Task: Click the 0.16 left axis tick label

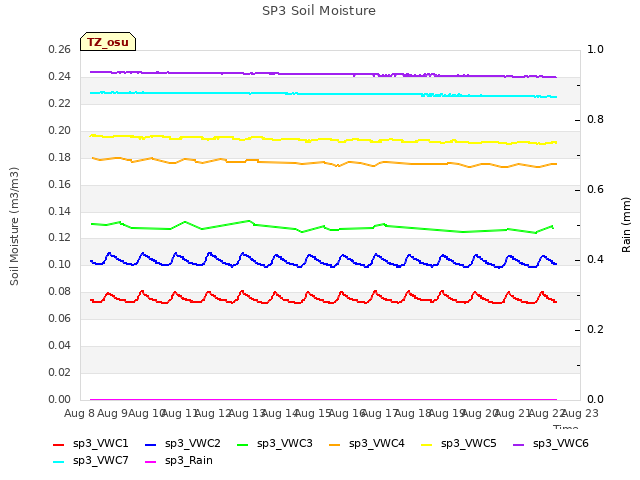Action: tap(59, 184)
